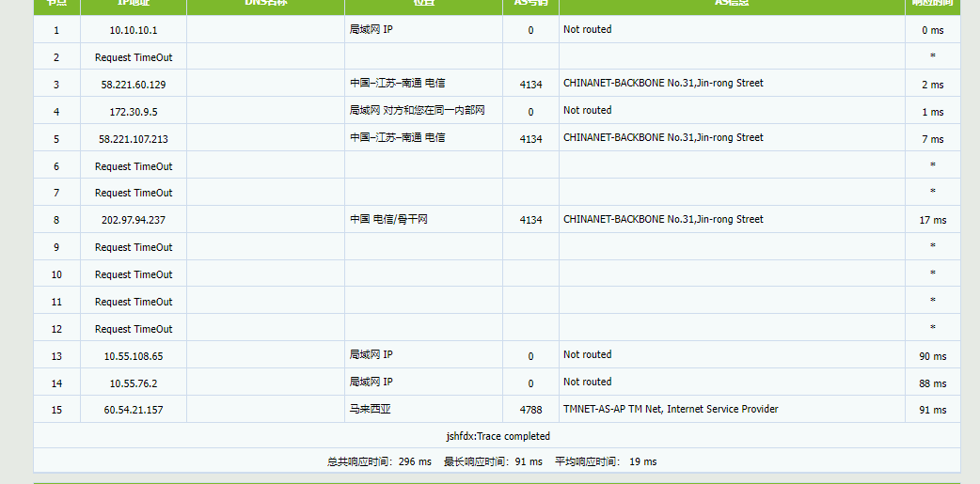Click IP address 10.55.108.65
The height and width of the screenshot is (484, 980).
[134, 356]
